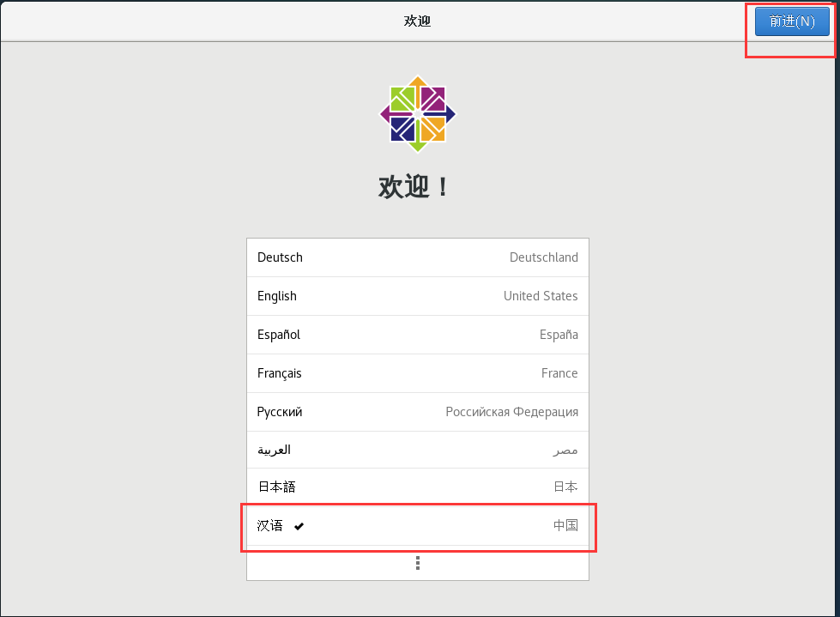Click the United States region label
The width and height of the screenshot is (840, 617).
tap(541, 295)
